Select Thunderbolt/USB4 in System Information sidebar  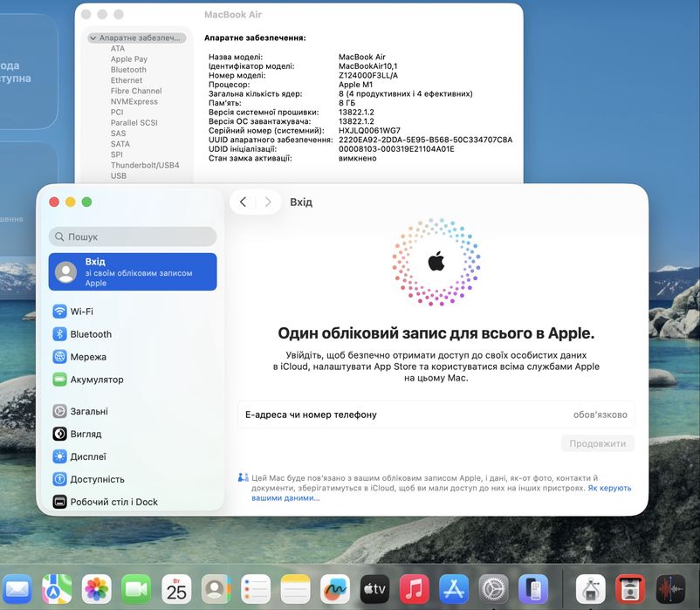145,165
